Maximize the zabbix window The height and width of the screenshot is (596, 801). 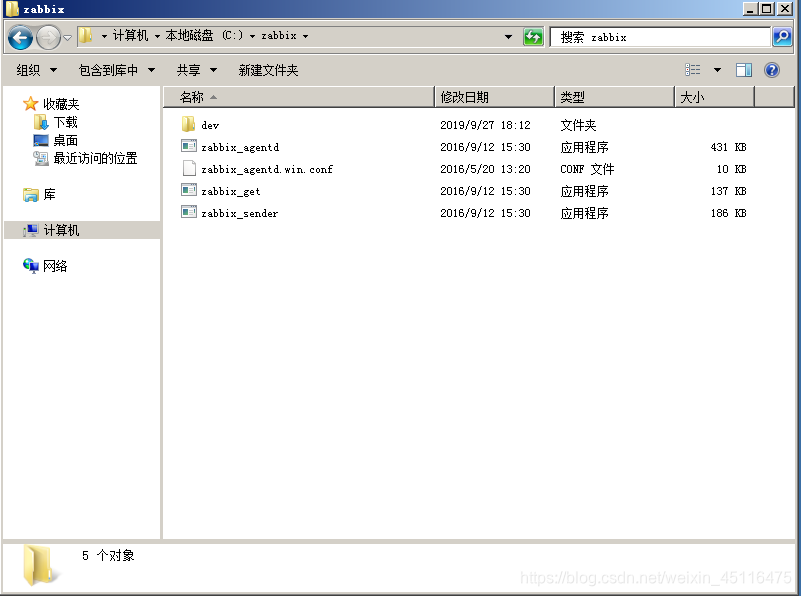pos(766,8)
